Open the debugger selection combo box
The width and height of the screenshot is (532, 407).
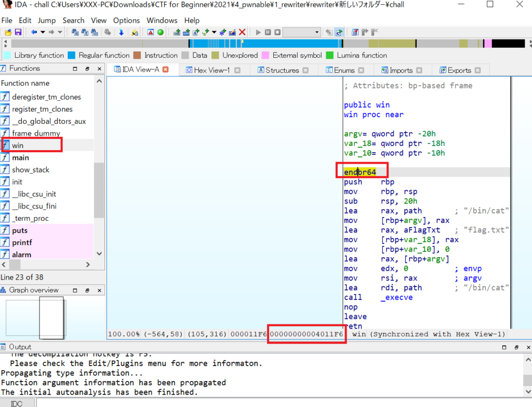pos(302,32)
